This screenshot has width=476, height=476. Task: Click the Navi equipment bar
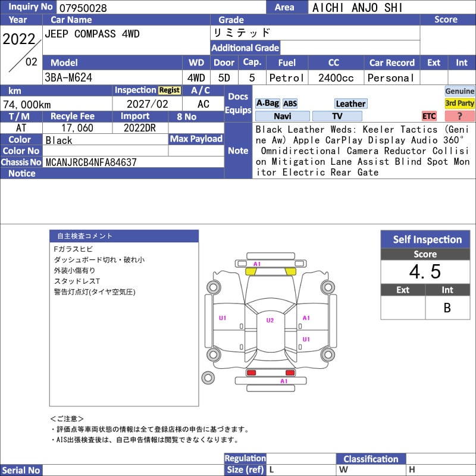click(282, 116)
